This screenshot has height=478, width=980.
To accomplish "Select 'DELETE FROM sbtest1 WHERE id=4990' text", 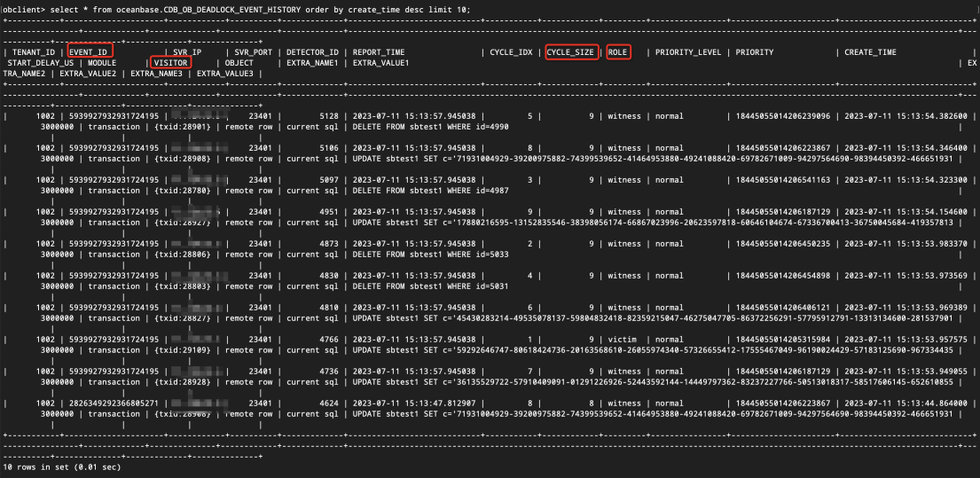I will pyautogui.click(x=419, y=127).
